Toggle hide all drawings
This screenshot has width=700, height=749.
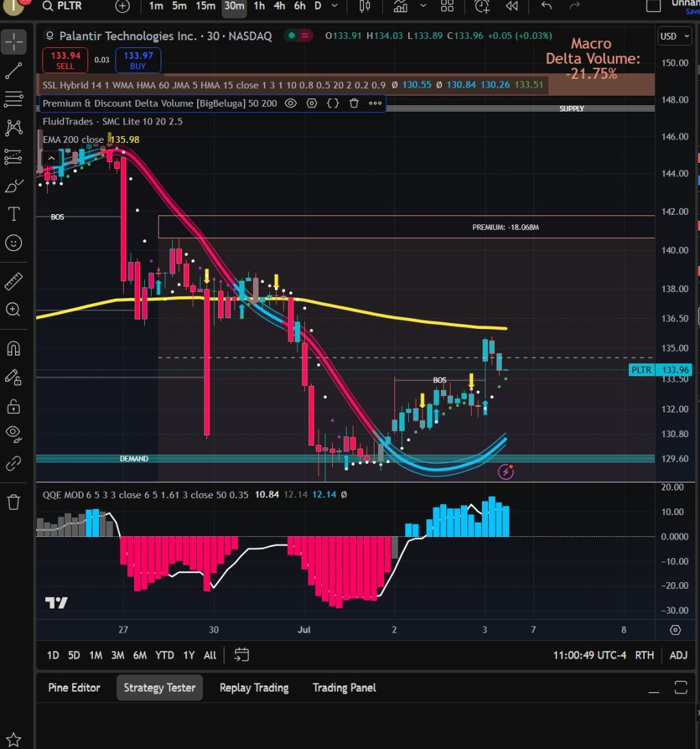point(14,434)
